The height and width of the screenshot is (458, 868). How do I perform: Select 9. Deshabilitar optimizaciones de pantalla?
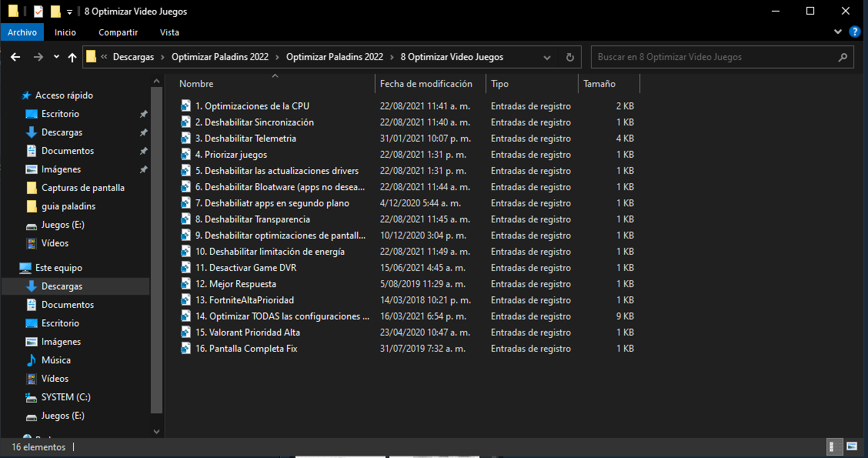(x=280, y=236)
